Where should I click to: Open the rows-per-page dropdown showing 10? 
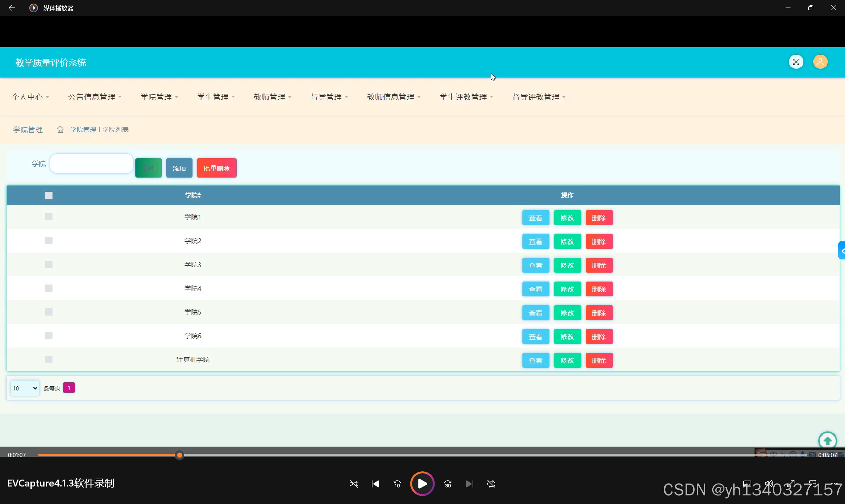pos(25,388)
